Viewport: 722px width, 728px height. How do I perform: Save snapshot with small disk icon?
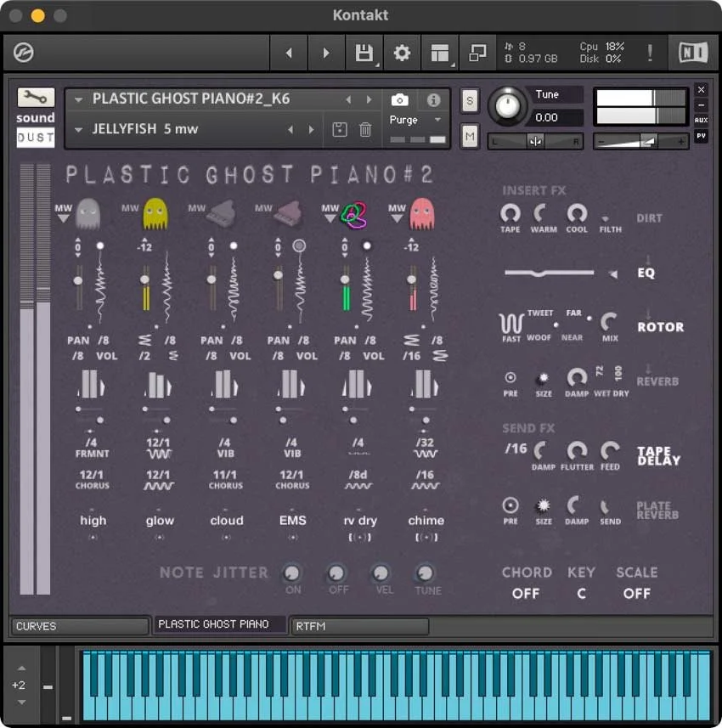(x=340, y=129)
